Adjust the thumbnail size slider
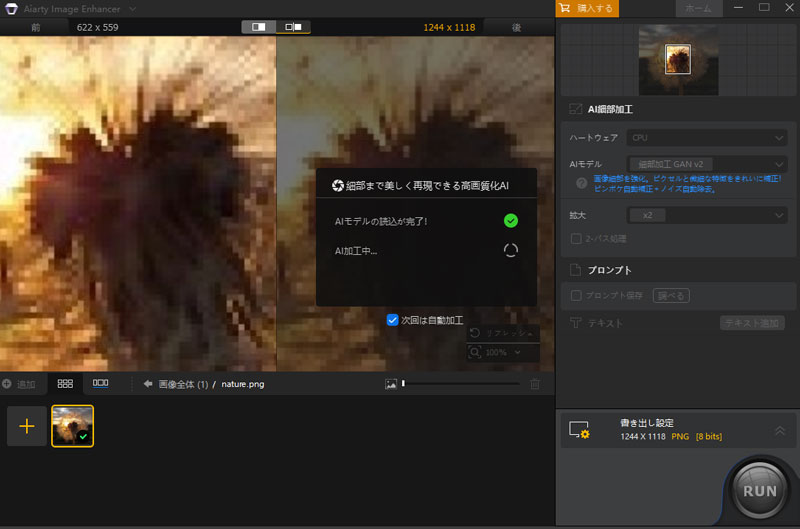The height and width of the screenshot is (529, 800). pos(403,383)
